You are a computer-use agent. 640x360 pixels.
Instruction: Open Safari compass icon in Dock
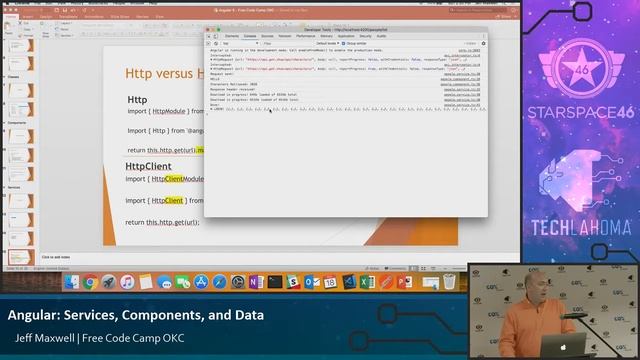tap(219, 282)
